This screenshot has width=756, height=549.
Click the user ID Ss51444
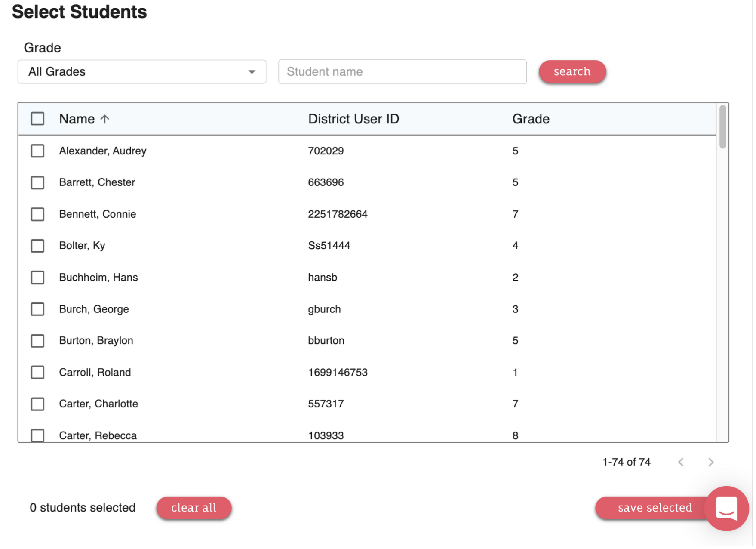pos(330,247)
